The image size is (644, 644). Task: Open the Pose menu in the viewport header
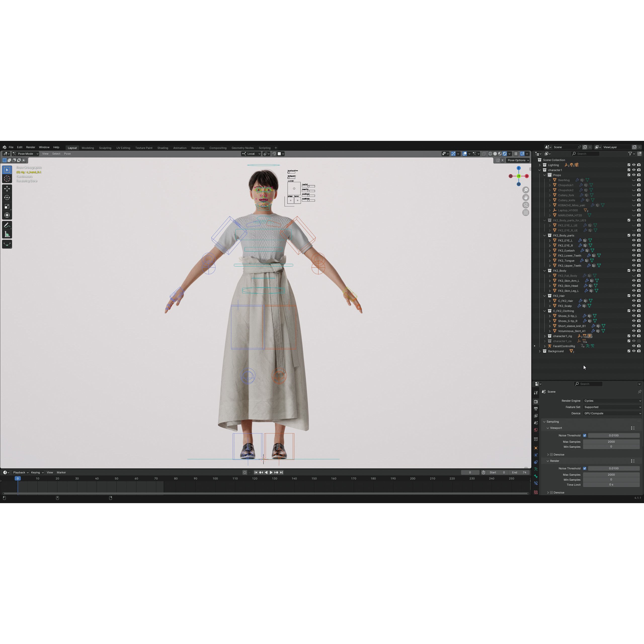click(x=67, y=154)
